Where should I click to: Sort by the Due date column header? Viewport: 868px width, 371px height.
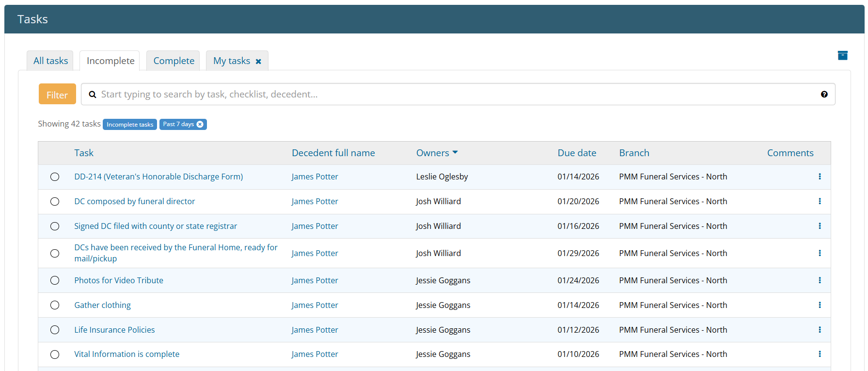(577, 153)
